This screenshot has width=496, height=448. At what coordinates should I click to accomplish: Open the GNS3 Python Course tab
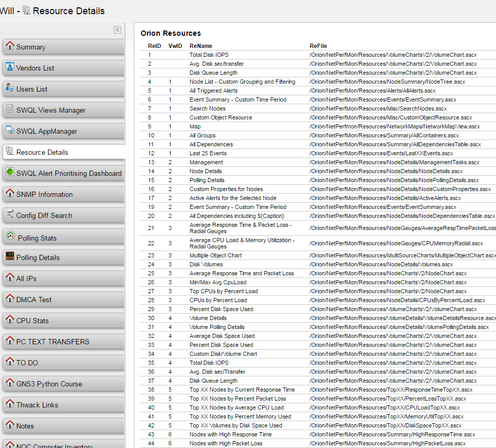(64, 384)
